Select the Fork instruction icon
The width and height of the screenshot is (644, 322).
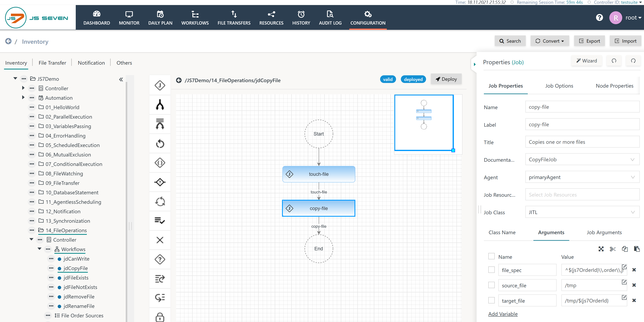tap(160, 105)
